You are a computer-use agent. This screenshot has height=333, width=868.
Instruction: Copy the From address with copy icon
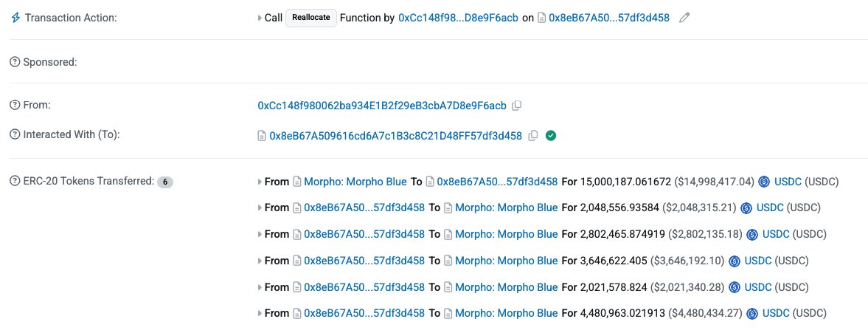click(x=516, y=106)
